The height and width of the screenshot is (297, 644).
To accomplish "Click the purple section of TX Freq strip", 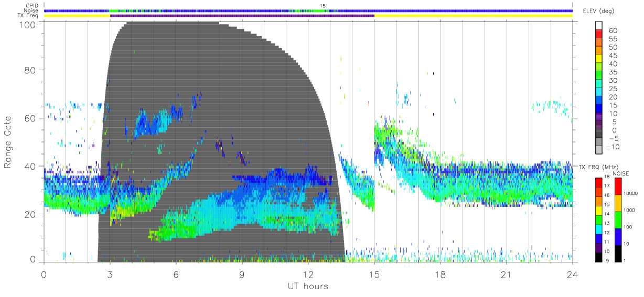I will 242,16.
